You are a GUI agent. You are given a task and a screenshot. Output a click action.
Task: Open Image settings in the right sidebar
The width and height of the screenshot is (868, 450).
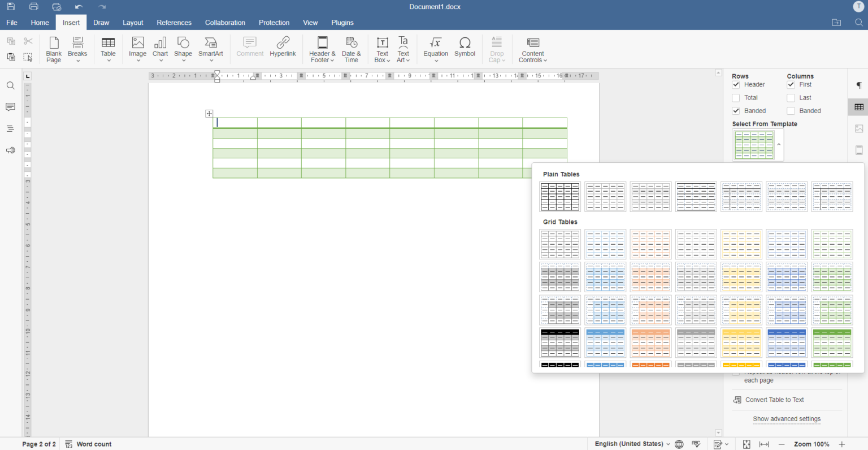click(x=859, y=128)
